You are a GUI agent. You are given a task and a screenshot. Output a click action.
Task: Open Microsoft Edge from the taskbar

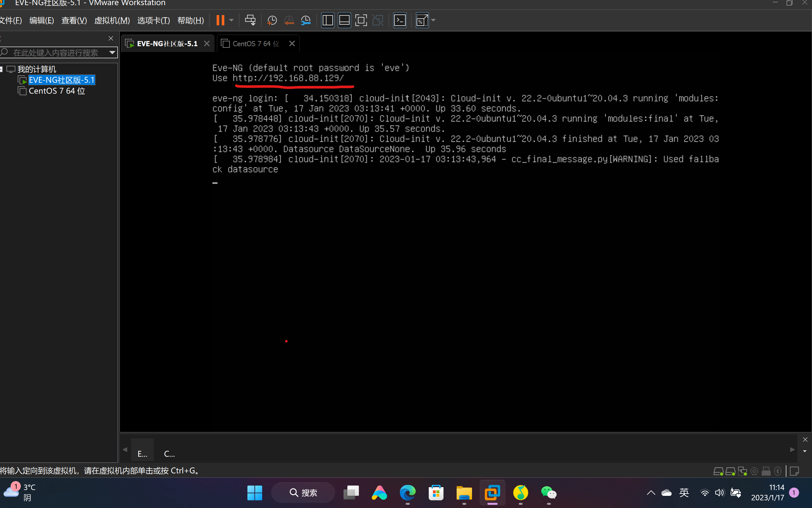click(x=407, y=493)
